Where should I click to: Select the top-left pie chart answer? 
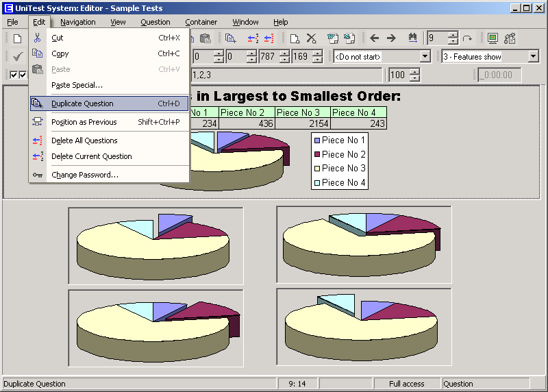[156, 246]
